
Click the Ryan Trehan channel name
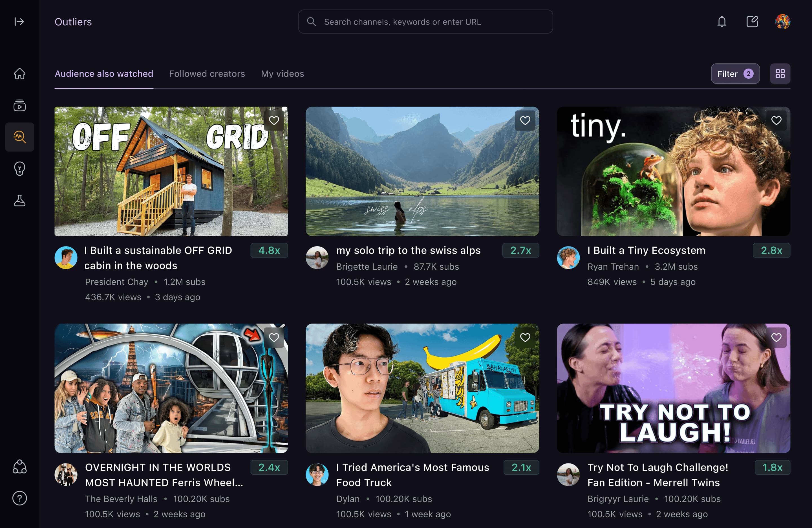(613, 267)
